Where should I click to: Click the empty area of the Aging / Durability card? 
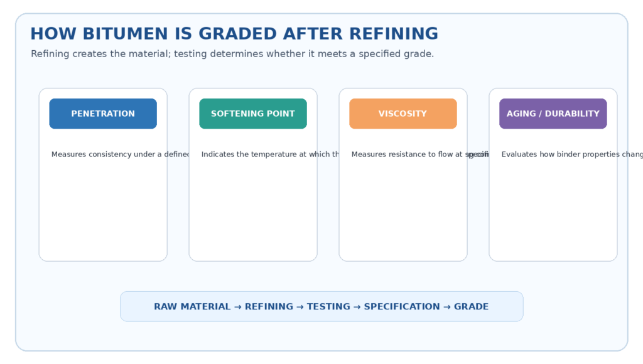(x=553, y=209)
